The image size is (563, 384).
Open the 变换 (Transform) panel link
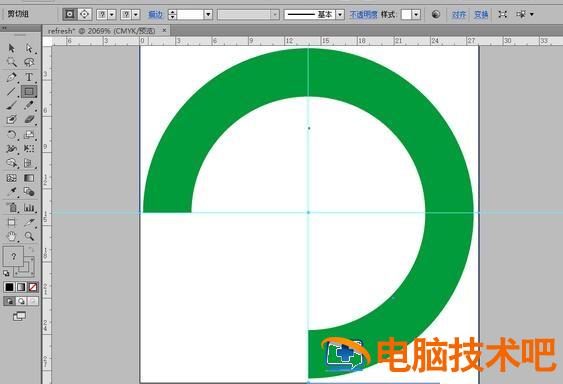(481, 14)
